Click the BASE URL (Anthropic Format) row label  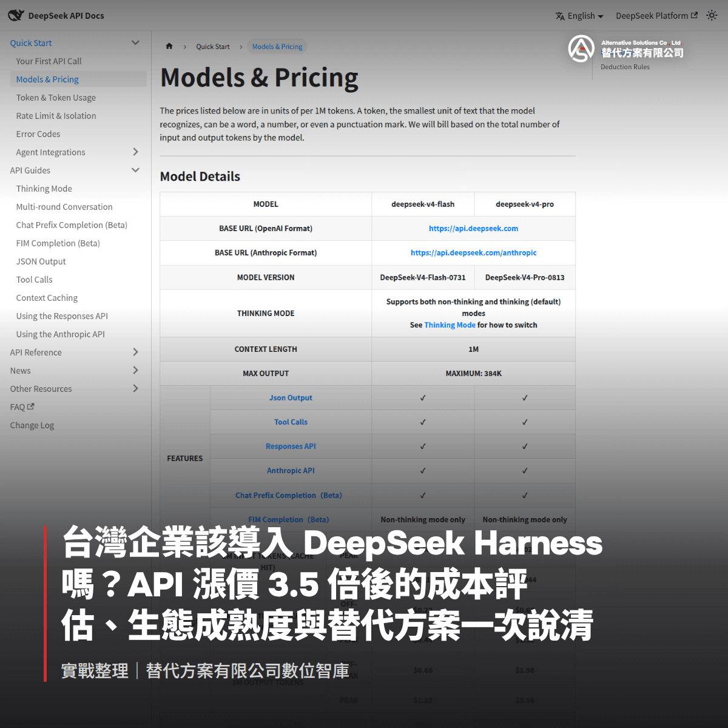pos(266,253)
